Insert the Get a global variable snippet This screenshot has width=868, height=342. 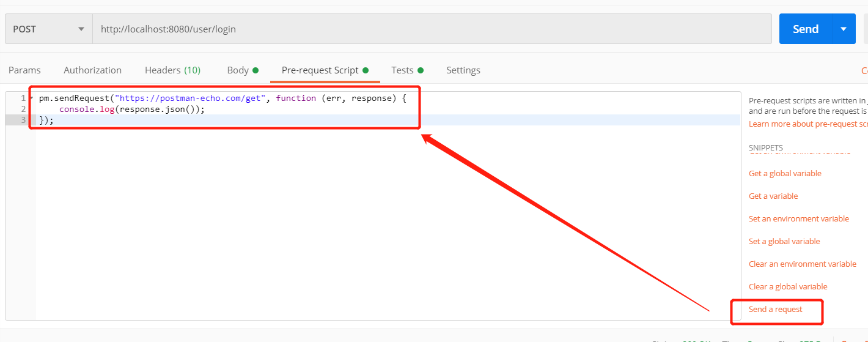coord(785,173)
